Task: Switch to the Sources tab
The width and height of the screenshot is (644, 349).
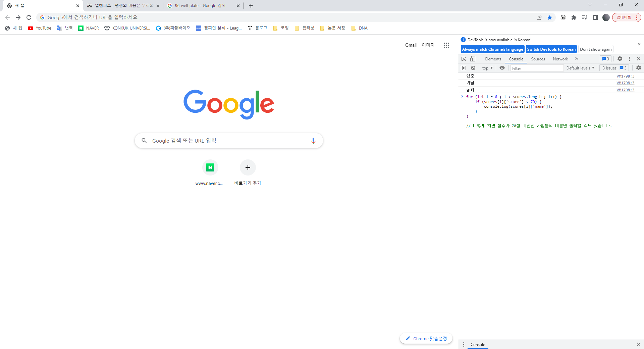Action: click(x=538, y=59)
